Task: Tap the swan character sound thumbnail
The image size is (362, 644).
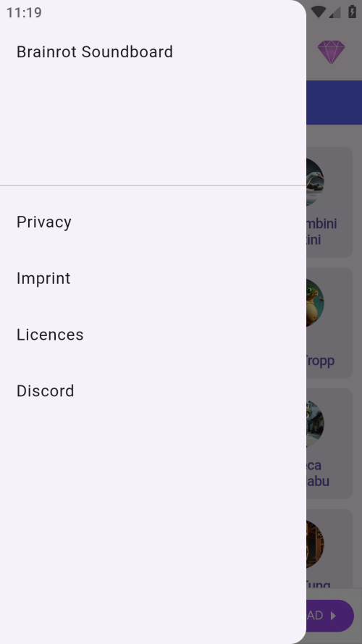Action: click(x=315, y=182)
